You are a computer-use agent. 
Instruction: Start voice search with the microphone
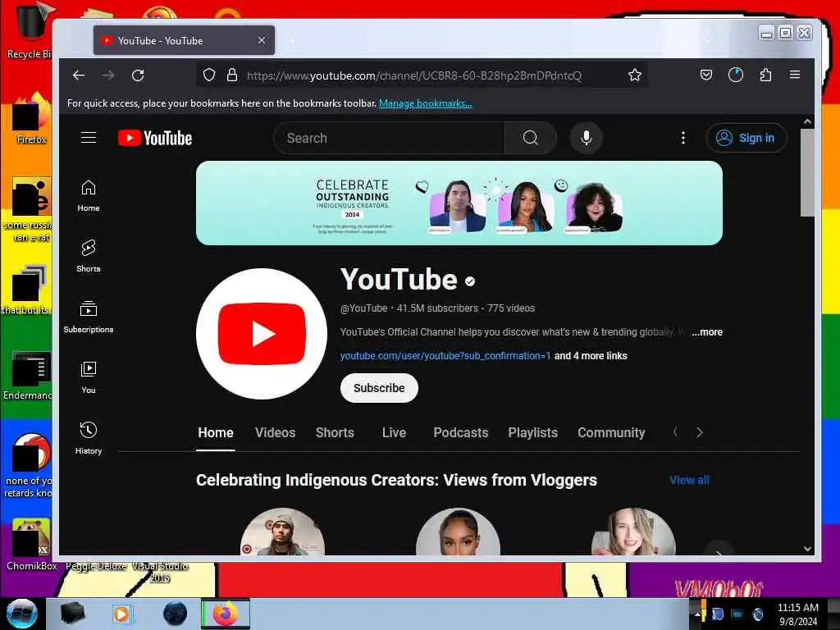tap(587, 138)
